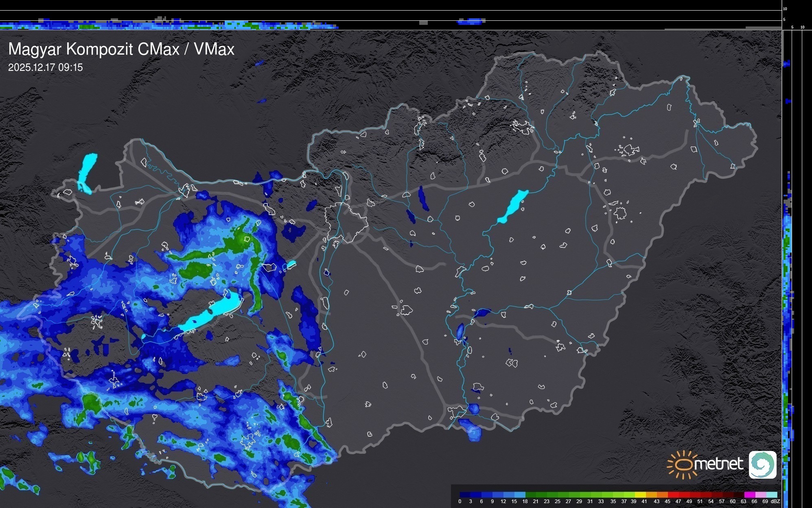Viewport: 812px width, 508px height.
Task: Select the magenta 63 dBZ legend swatch
Action: tap(749, 495)
